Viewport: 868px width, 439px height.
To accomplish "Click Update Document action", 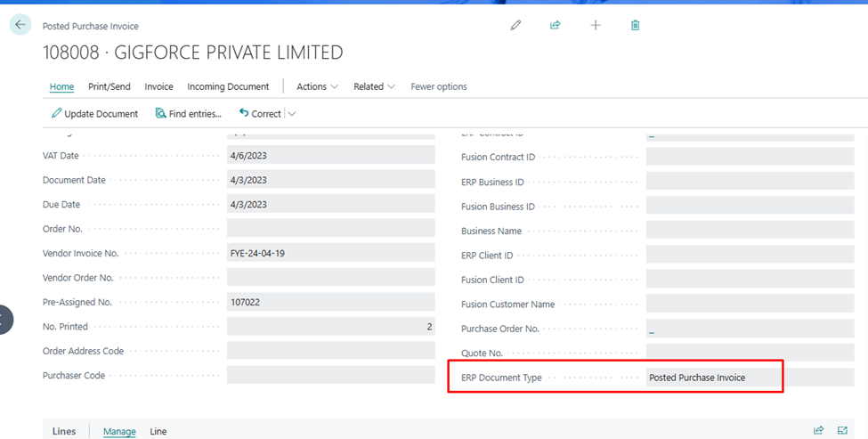I will click(x=95, y=114).
